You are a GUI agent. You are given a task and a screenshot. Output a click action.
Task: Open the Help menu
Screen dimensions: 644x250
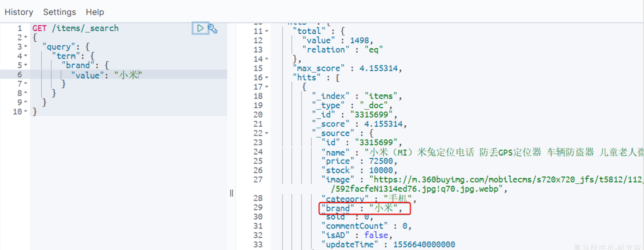pos(95,12)
